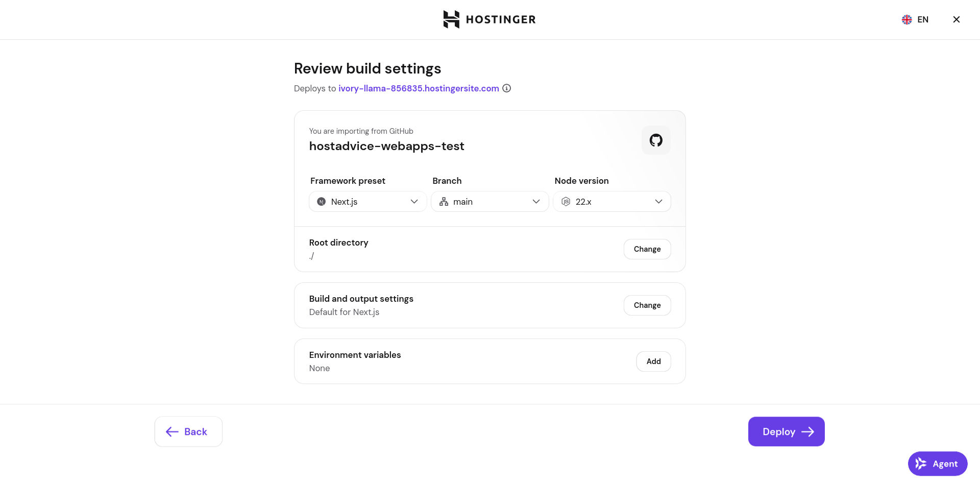Change the Root directory

647,249
